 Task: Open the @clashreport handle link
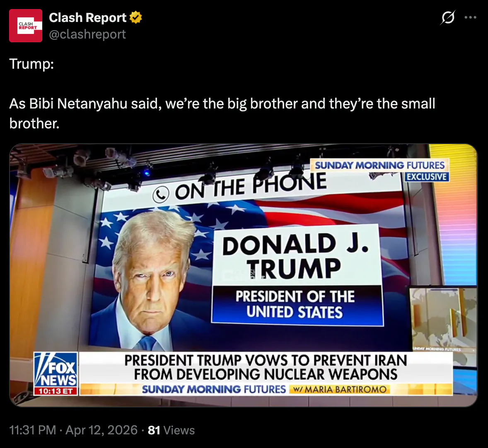pos(87,34)
